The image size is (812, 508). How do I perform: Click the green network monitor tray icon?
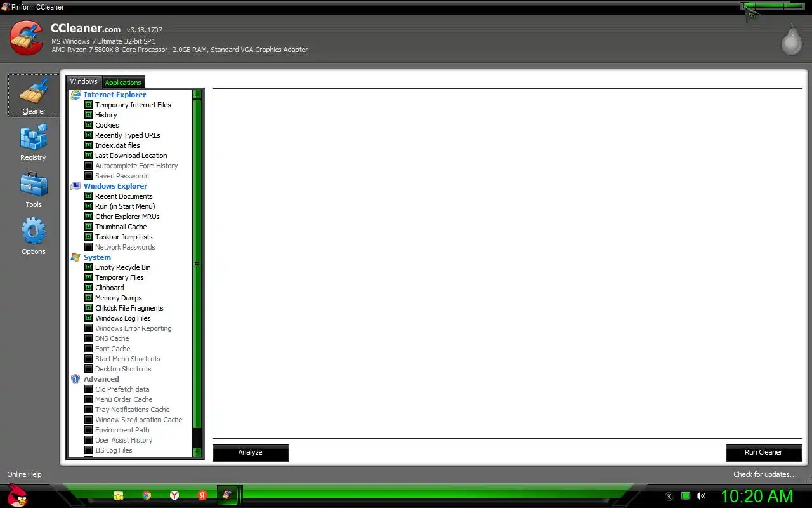point(686,496)
